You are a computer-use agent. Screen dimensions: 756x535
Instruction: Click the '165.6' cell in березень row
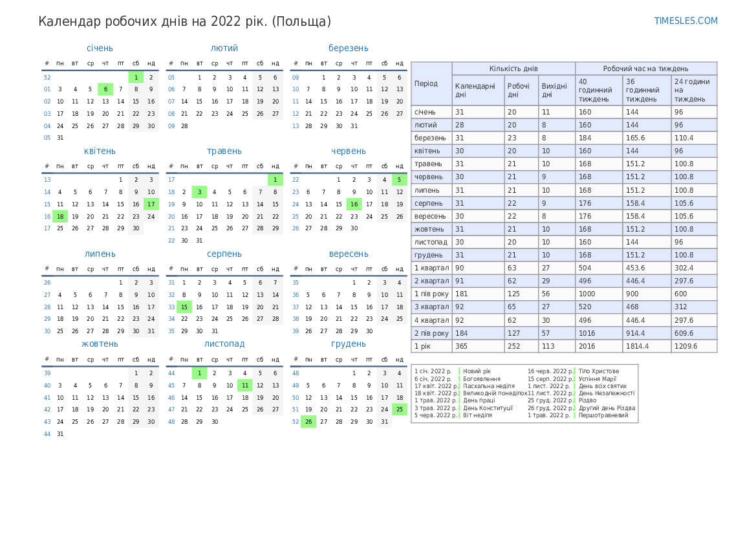pos(647,138)
